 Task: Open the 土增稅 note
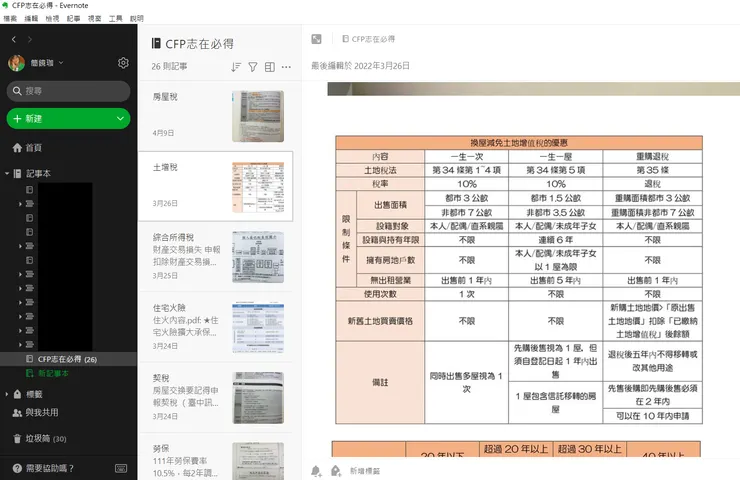coord(216,186)
